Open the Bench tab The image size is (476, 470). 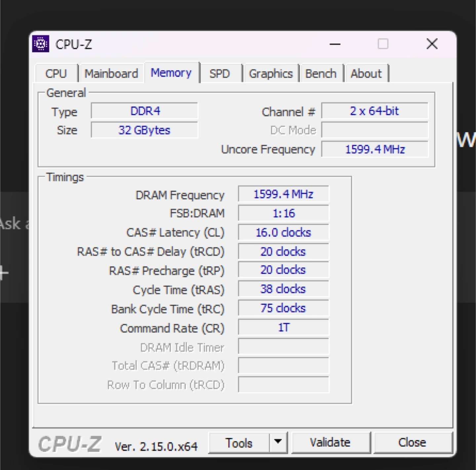pos(321,73)
